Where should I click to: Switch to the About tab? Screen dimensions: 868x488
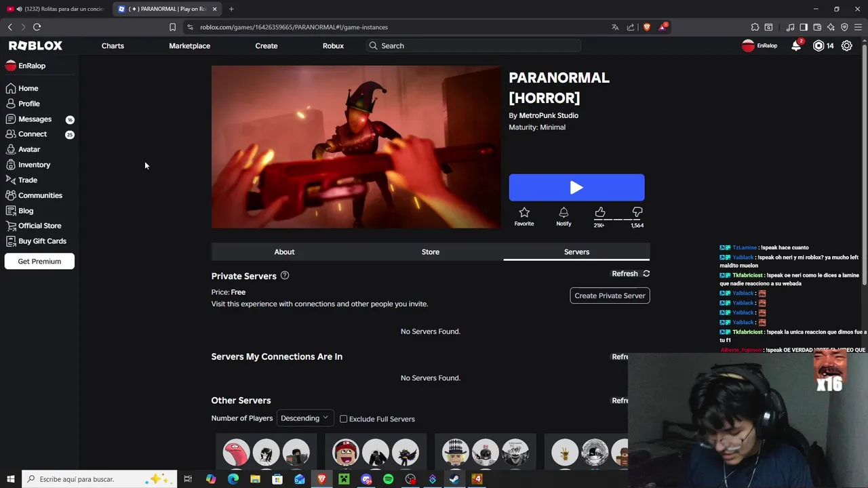(x=284, y=252)
